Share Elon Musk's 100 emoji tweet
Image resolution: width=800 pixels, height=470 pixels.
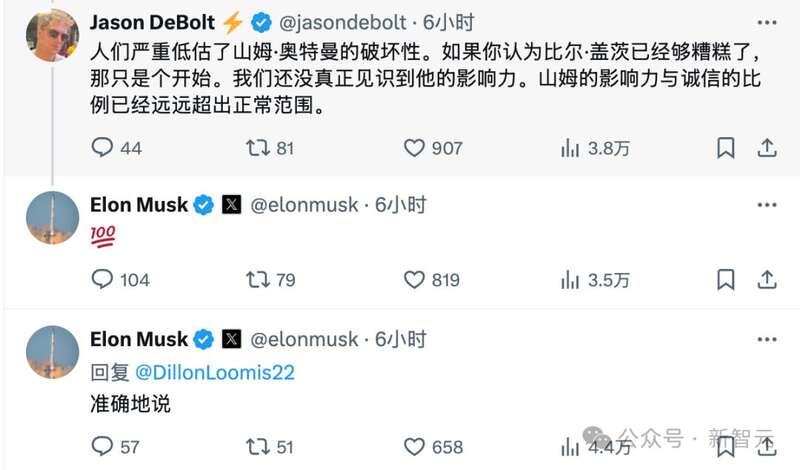766,280
